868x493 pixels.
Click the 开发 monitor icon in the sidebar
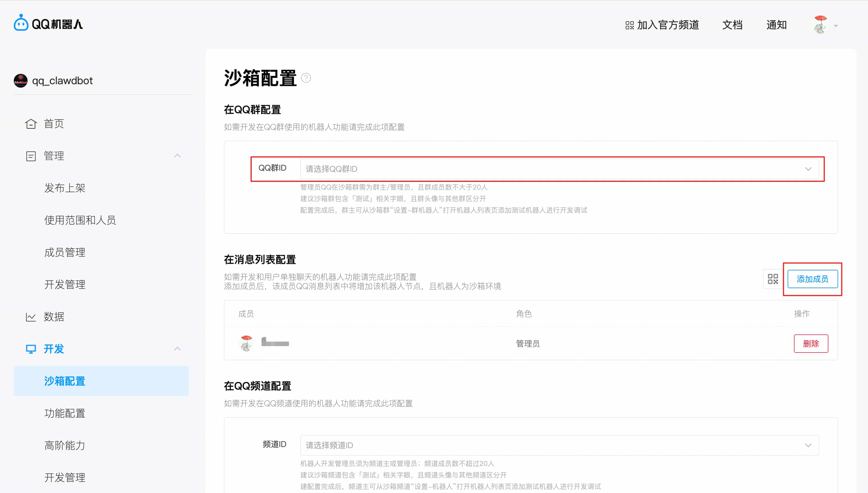click(31, 349)
